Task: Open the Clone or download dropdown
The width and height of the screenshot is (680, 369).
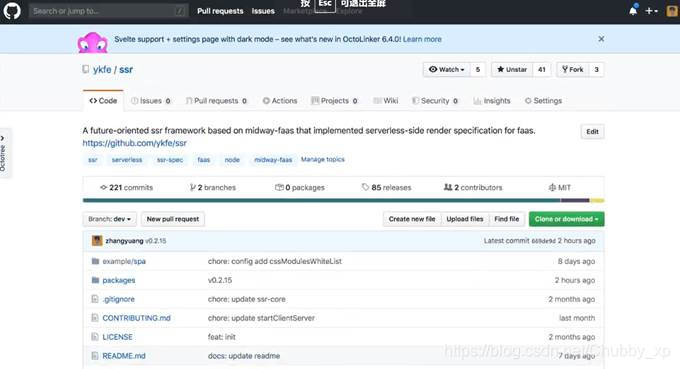Action: [566, 219]
